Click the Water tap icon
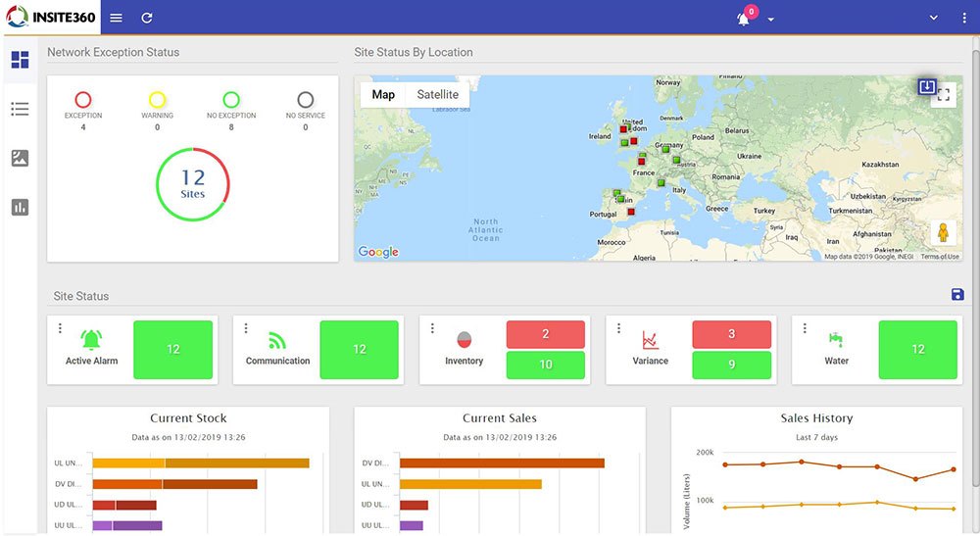Screen dimensions: 980x536 coord(836,339)
